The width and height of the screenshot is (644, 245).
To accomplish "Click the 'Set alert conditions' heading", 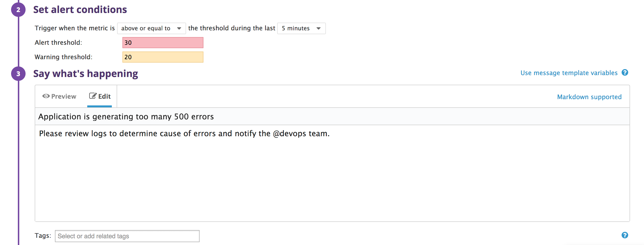I will [80, 10].
